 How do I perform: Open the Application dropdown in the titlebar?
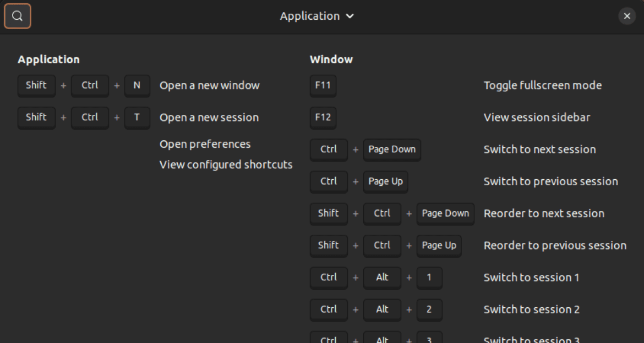pyautogui.click(x=317, y=16)
